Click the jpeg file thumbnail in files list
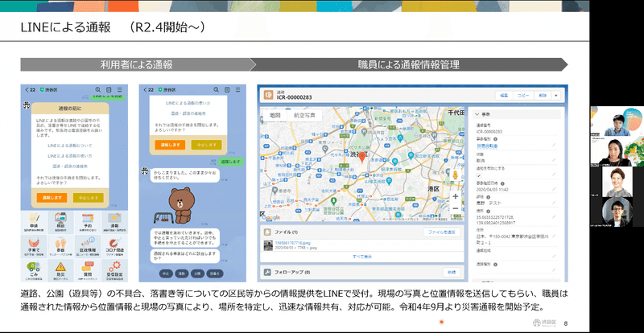The height and width of the screenshot is (333, 644). (268, 245)
